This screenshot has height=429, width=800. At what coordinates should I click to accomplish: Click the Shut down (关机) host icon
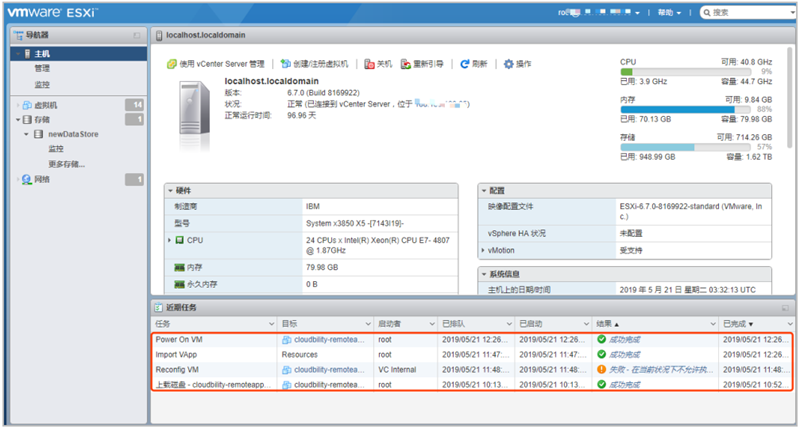[369, 64]
